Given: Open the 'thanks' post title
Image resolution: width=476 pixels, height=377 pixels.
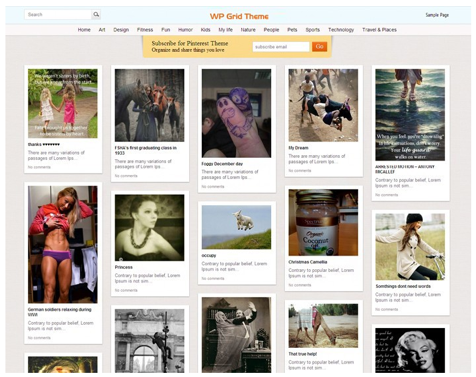Looking at the screenshot, I should (x=44, y=144).
